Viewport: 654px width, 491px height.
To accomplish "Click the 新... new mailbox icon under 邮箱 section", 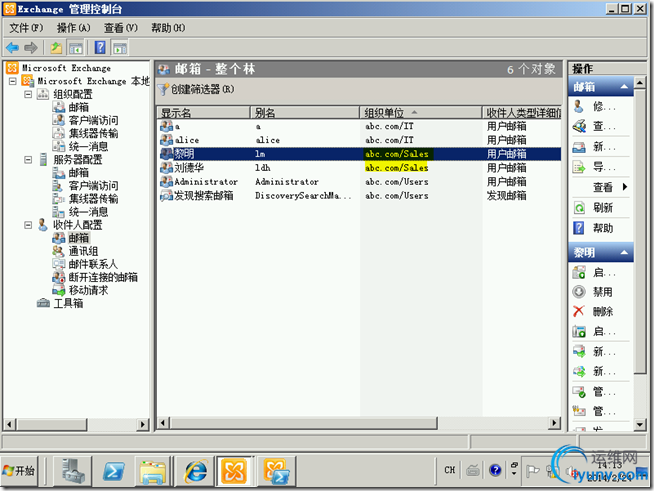I will coord(579,147).
